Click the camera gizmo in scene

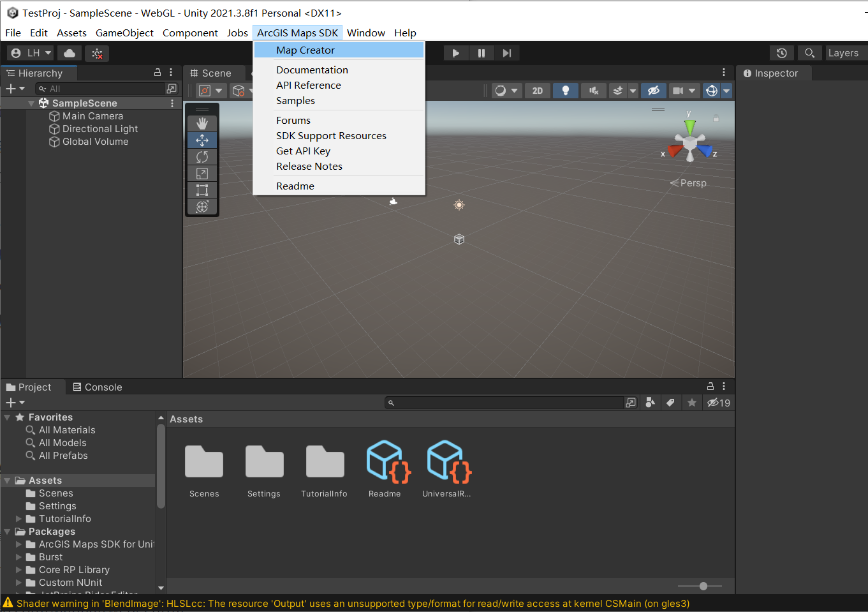[394, 202]
